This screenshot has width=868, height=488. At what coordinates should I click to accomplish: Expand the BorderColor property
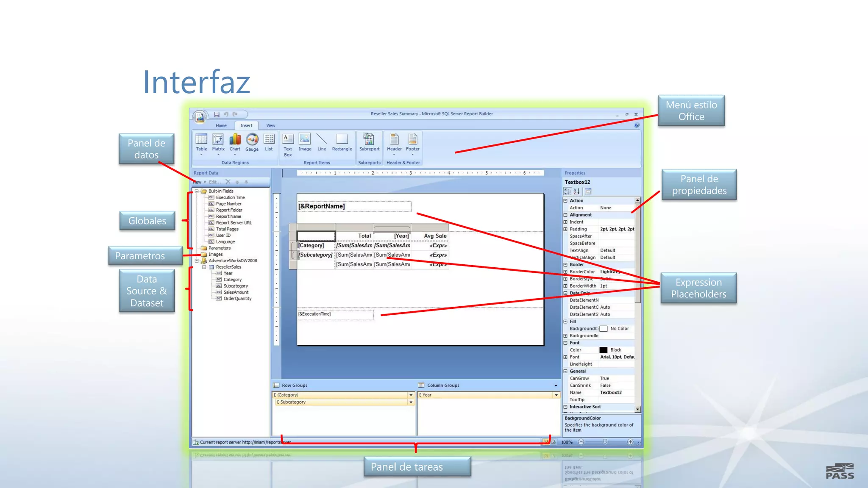[565, 272]
